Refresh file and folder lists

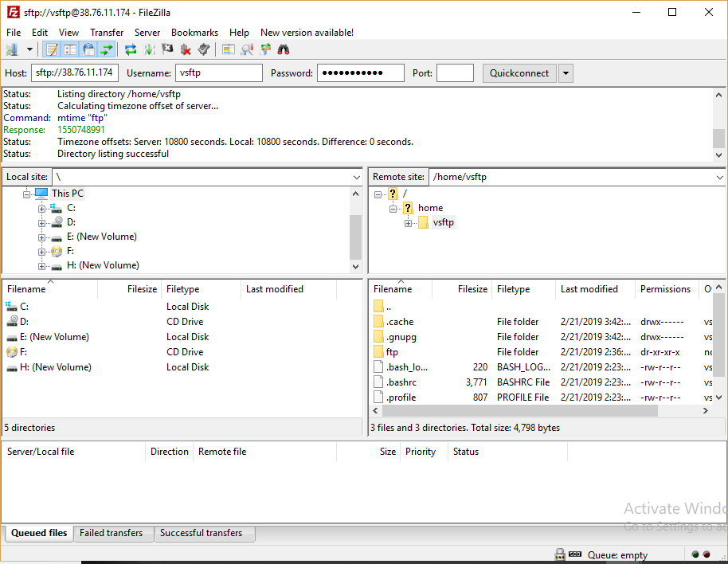coord(131,49)
